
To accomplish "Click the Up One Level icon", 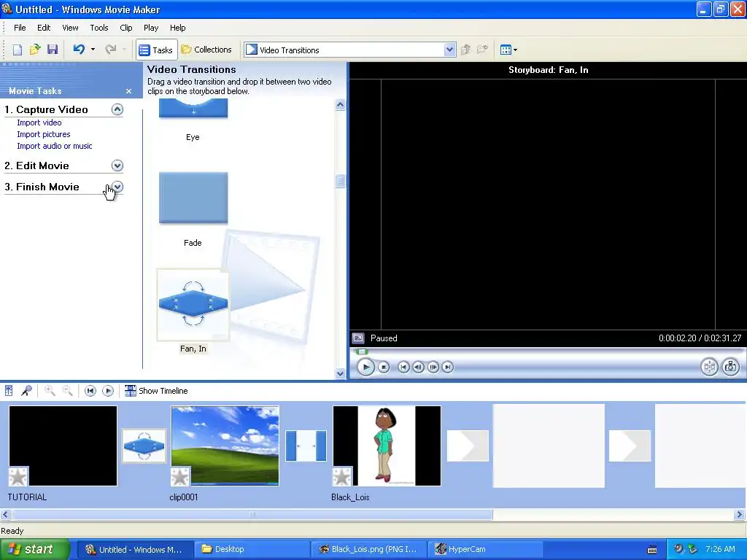I will click(466, 50).
